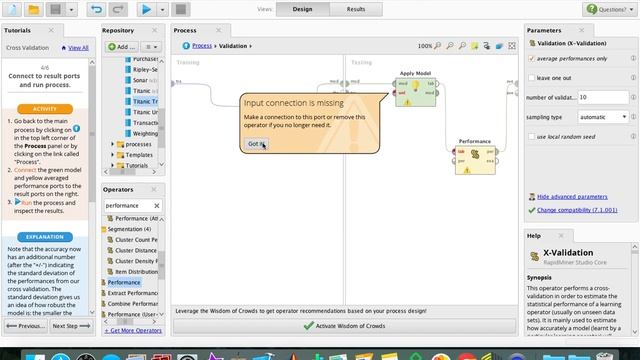
Task: Go to Next Step in tutorial
Action: (x=71, y=326)
